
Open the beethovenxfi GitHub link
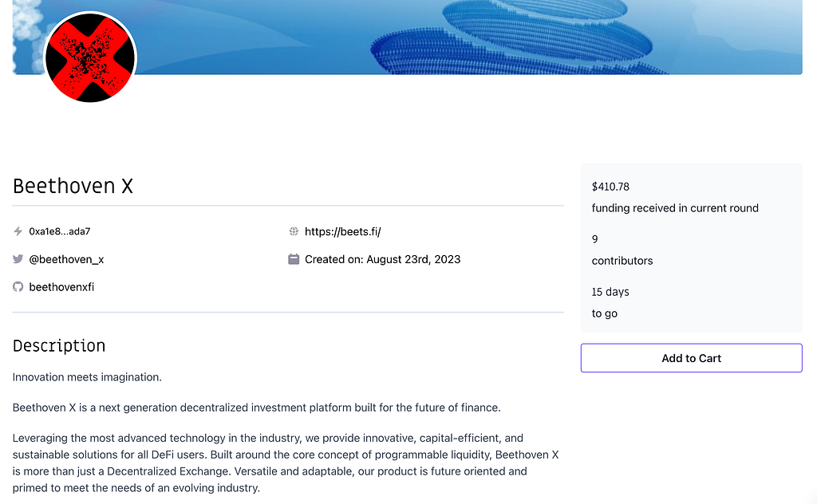tap(61, 287)
